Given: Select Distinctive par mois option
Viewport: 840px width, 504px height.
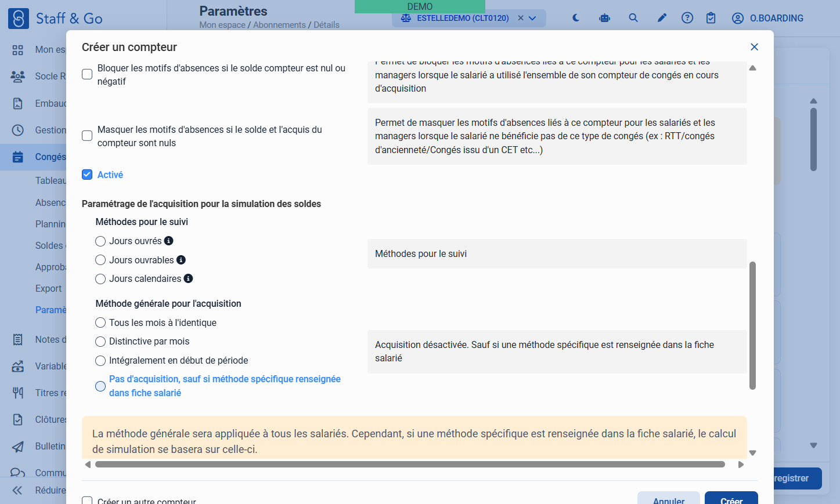Looking at the screenshot, I should click(x=100, y=342).
